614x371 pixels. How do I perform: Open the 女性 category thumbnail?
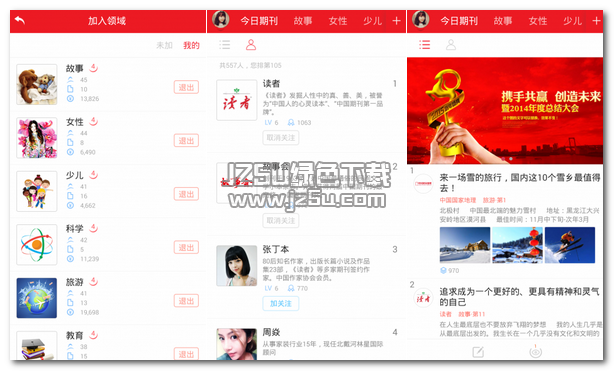tap(37, 138)
